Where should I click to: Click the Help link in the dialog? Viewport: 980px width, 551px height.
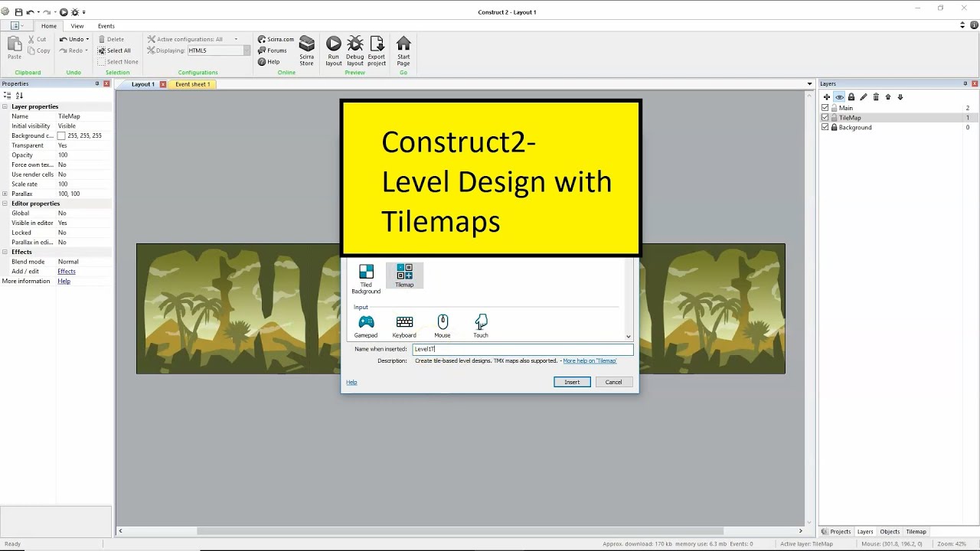[x=351, y=382]
